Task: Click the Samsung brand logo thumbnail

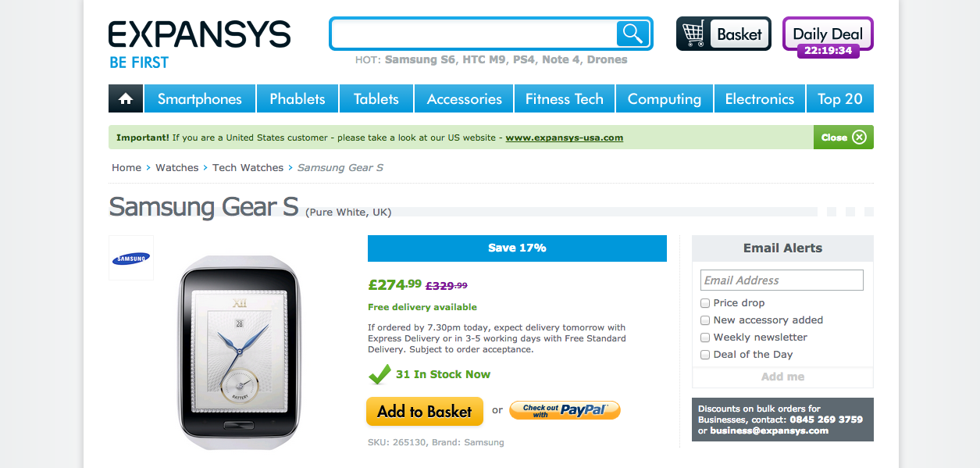Action: (131, 259)
